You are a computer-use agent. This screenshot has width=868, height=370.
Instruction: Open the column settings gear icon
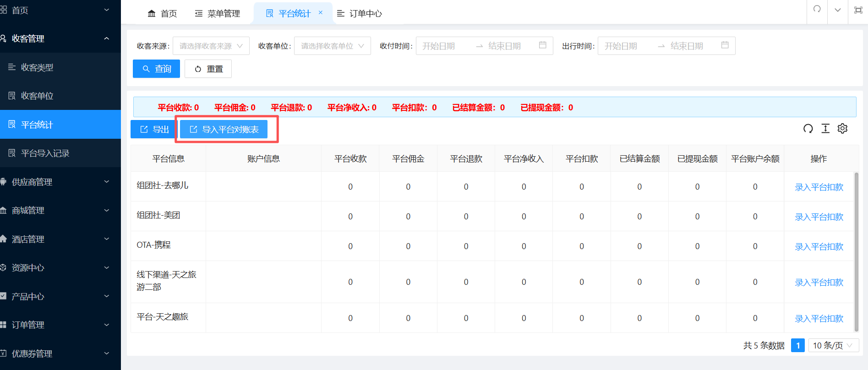(842, 129)
